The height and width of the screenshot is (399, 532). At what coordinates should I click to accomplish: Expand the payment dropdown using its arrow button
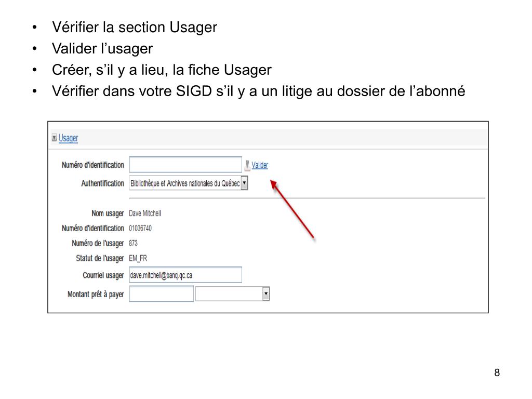point(266,294)
